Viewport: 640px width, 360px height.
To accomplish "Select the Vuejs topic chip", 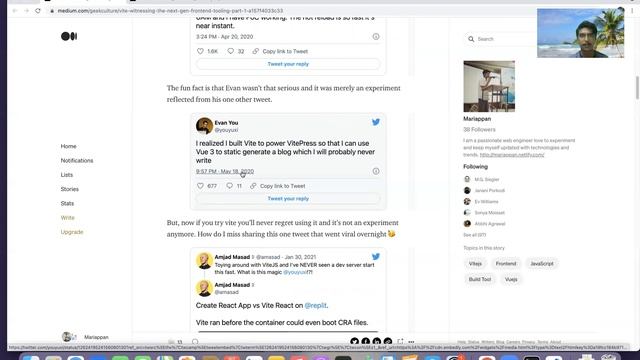I will [511, 279].
